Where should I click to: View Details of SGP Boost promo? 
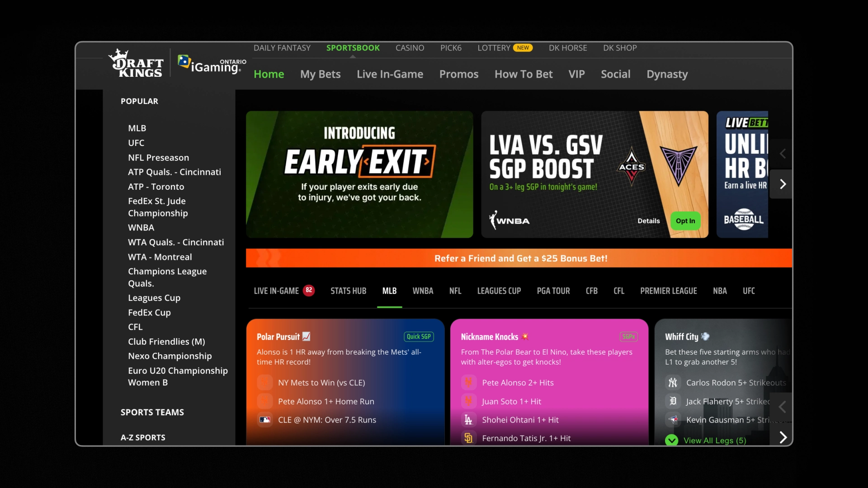pyautogui.click(x=649, y=221)
